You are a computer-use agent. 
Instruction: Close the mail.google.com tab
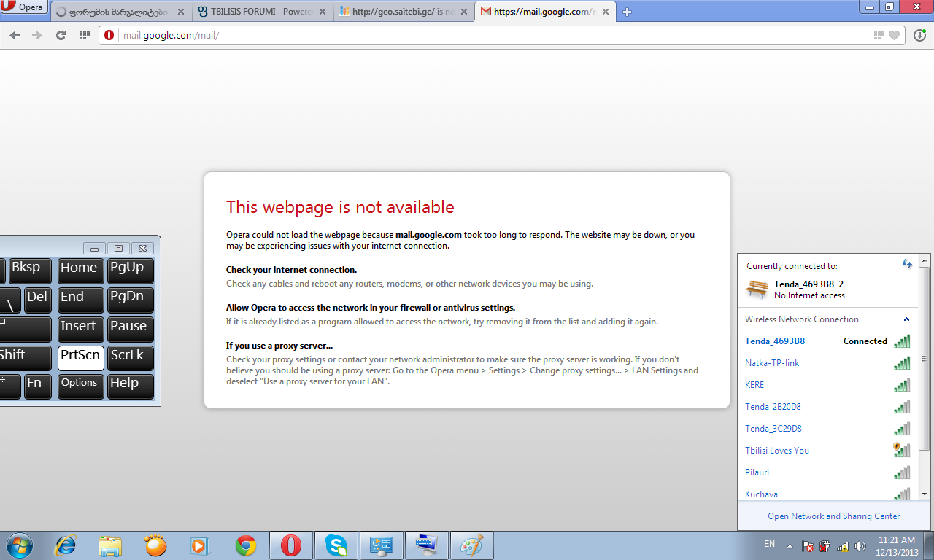pyautogui.click(x=606, y=12)
